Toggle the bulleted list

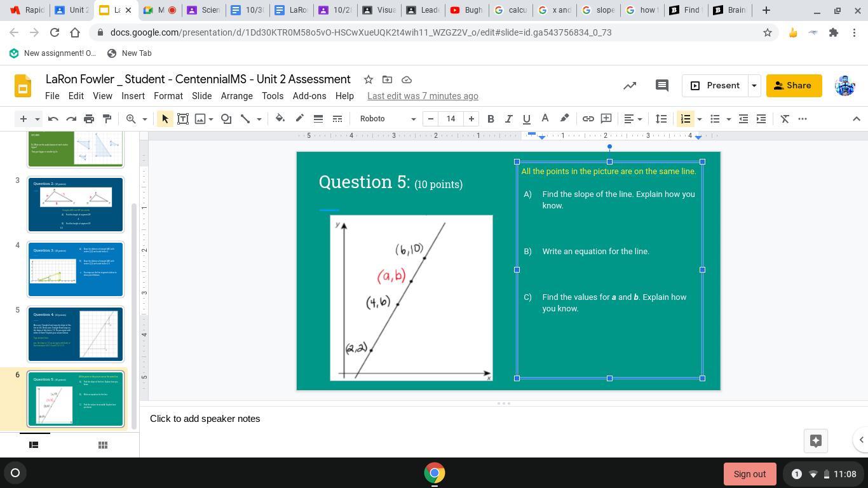click(x=715, y=119)
